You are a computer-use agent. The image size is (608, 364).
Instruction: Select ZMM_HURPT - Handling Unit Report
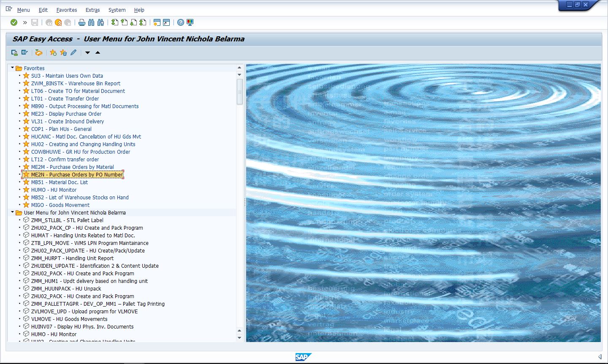click(72, 258)
